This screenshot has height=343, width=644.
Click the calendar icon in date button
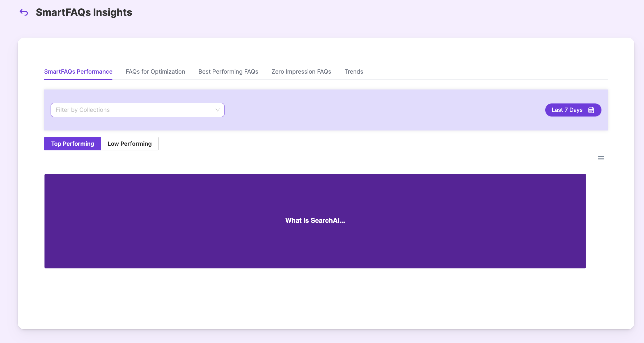591,110
